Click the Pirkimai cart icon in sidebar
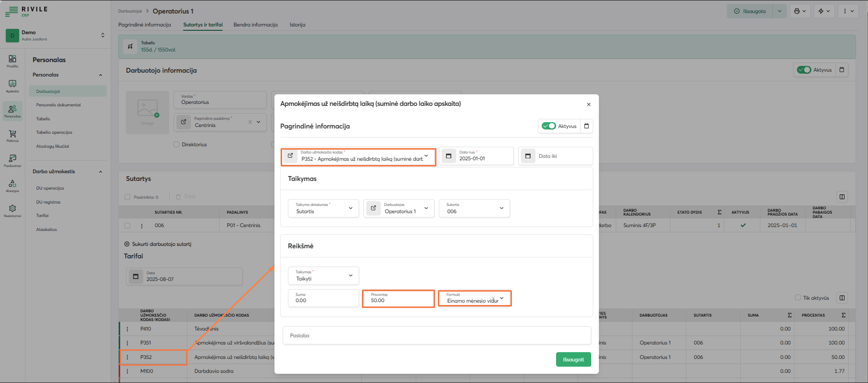 pos(12,135)
